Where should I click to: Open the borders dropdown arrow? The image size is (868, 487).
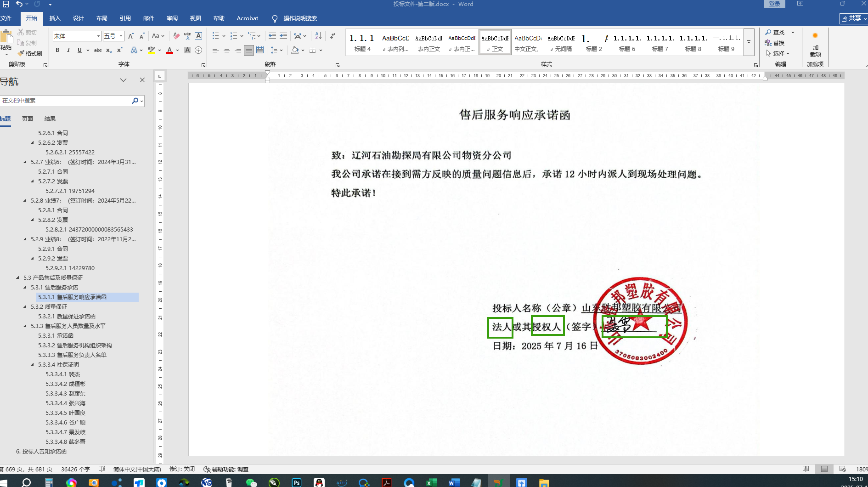tap(321, 50)
